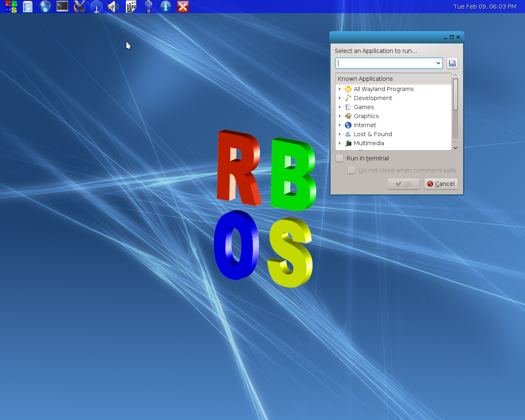Select the Graphics row text
The width and height of the screenshot is (525, 420).
(x=366, y=116)
